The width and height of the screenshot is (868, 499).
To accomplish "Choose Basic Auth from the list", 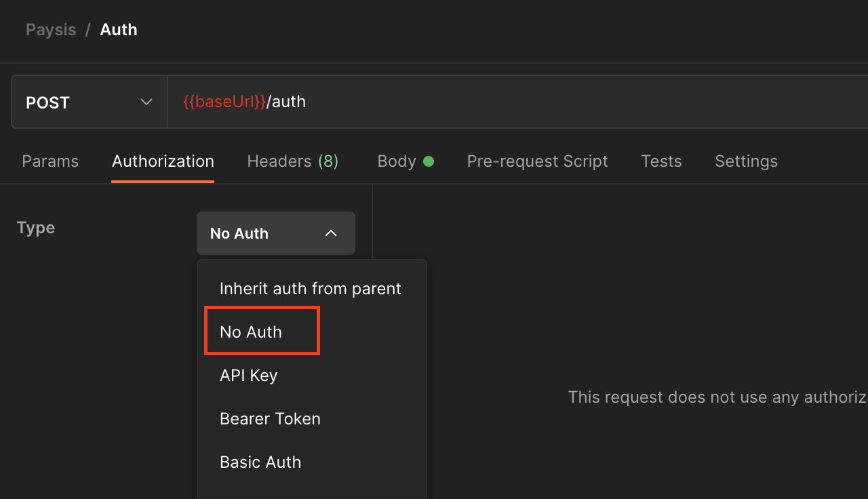I will click(260, 462).
